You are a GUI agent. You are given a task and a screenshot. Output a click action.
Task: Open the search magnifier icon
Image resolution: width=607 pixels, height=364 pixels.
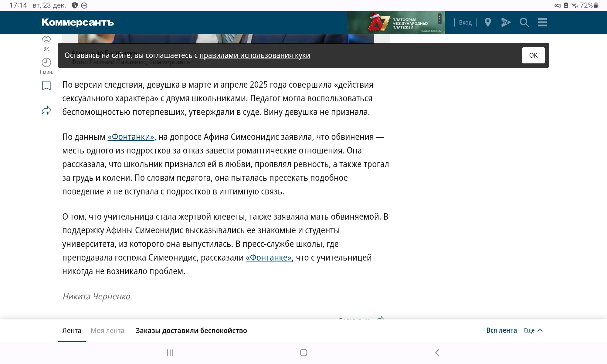tap(524, 22)
